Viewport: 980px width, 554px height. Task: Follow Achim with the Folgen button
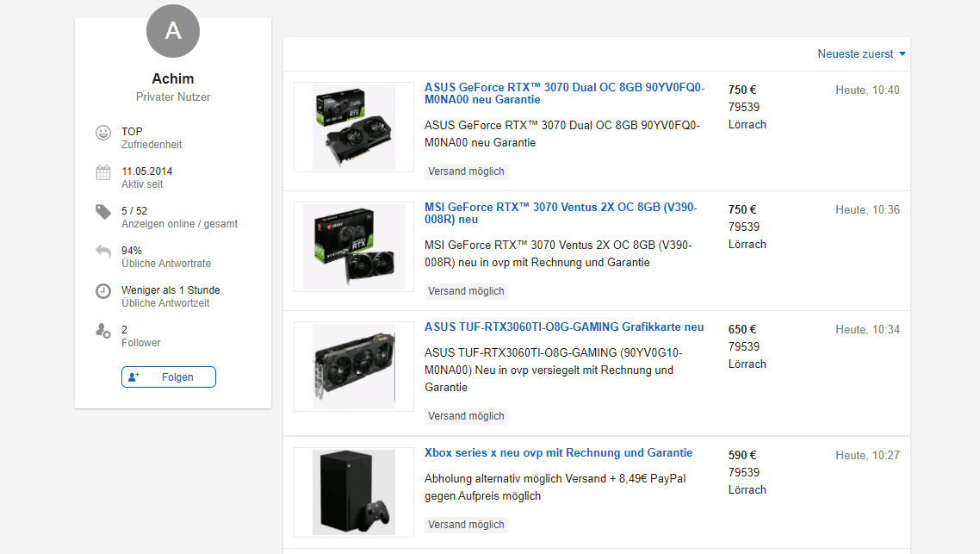pyautogui.click(x=169, y=377)
